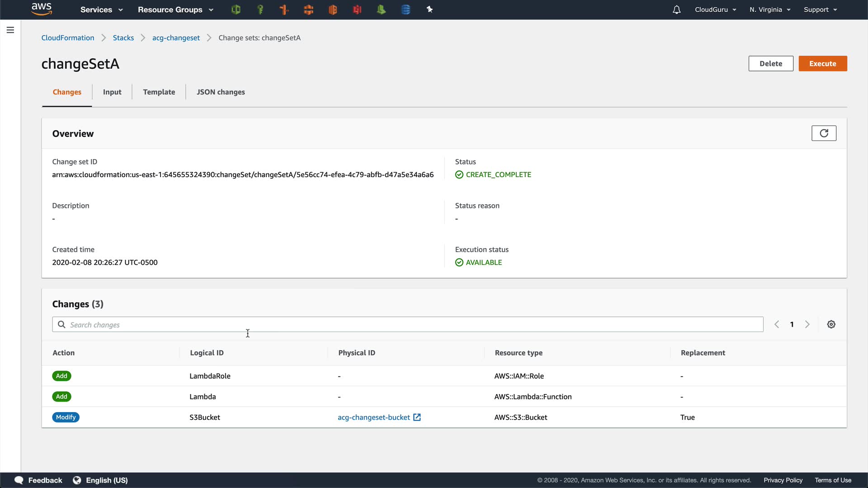Open changes table settings gear
Image resolution: width=868 pixels, height=488 pixels.
(831, 324)
